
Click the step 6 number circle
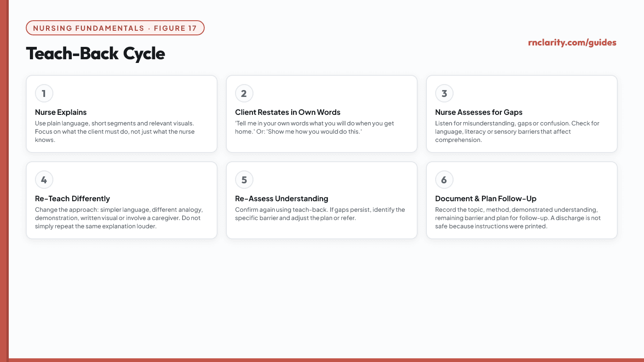pyautogui.click(x=444, y=180)
